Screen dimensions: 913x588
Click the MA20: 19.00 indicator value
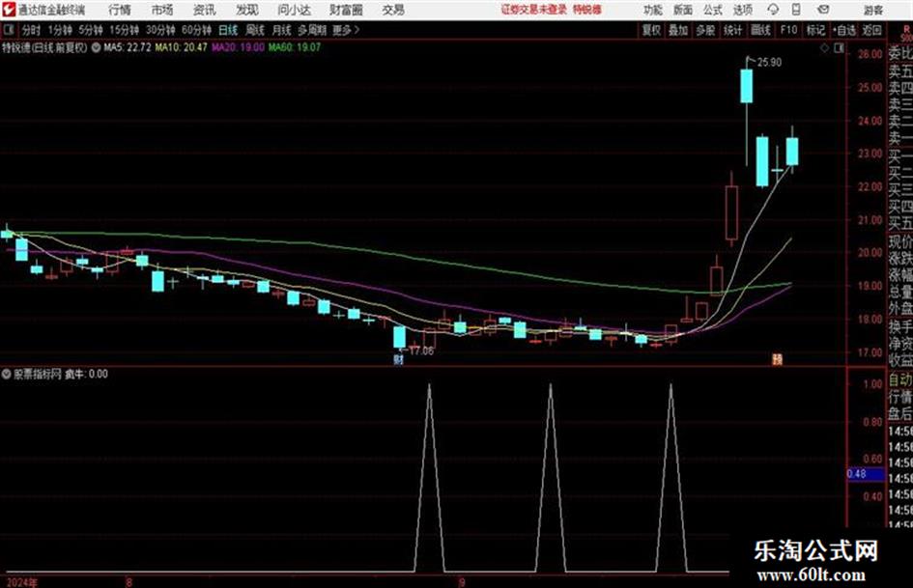(238, 47)
